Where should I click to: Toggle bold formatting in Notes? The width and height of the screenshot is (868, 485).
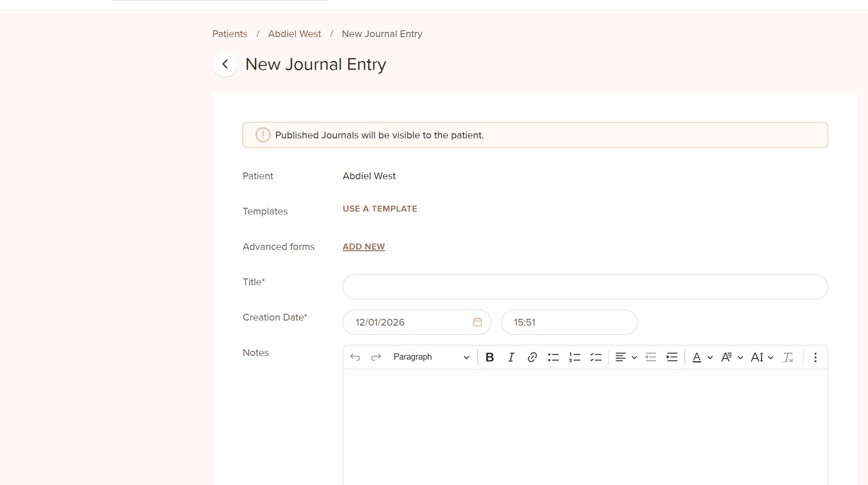click(490, 357)
